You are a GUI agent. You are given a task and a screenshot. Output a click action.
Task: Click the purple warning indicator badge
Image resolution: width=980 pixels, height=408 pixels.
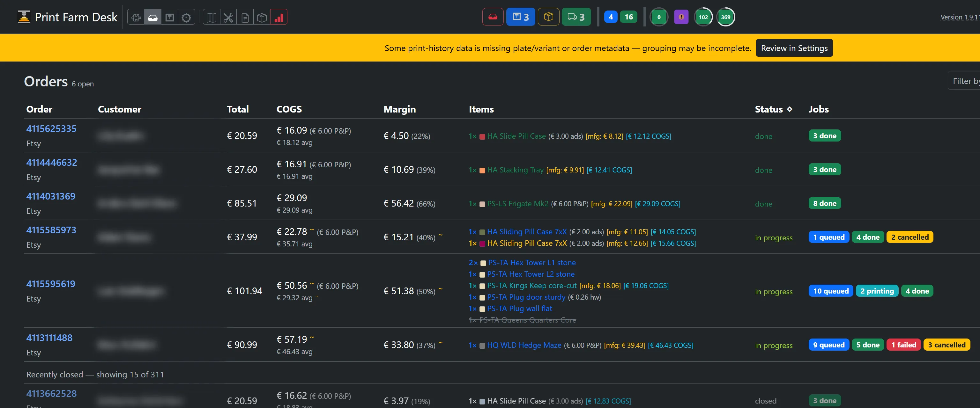(681, 17)
